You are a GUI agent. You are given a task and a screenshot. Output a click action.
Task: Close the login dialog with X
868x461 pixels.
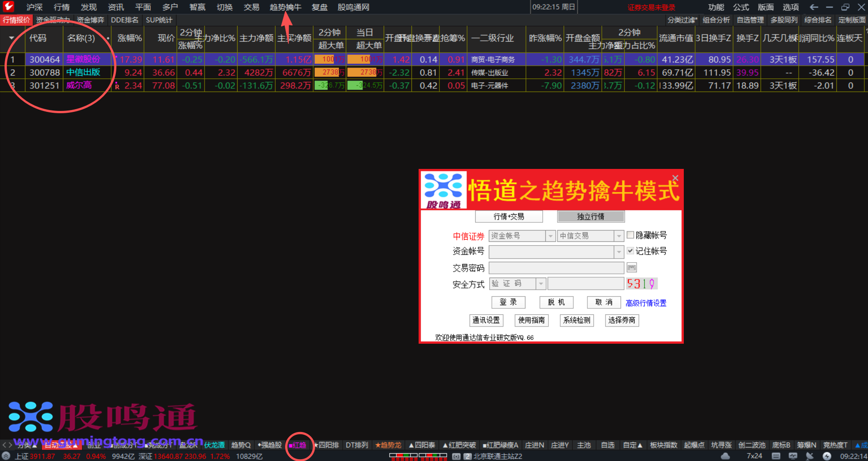point(675,178)
